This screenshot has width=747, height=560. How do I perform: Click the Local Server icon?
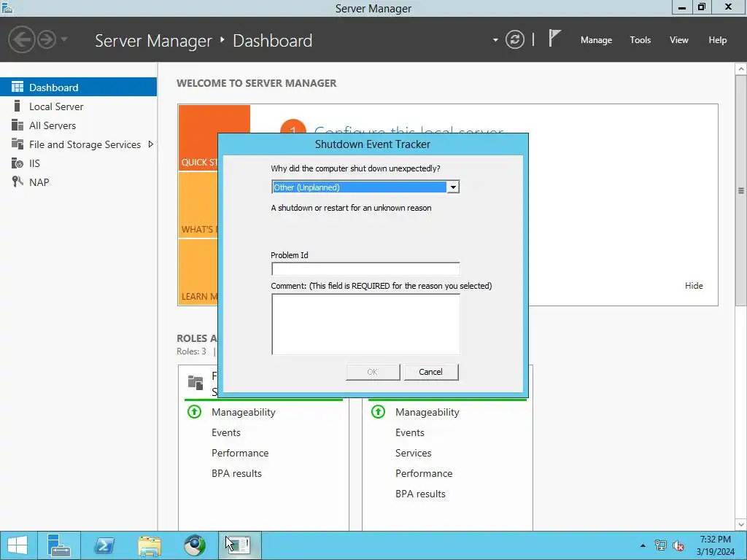18,106
